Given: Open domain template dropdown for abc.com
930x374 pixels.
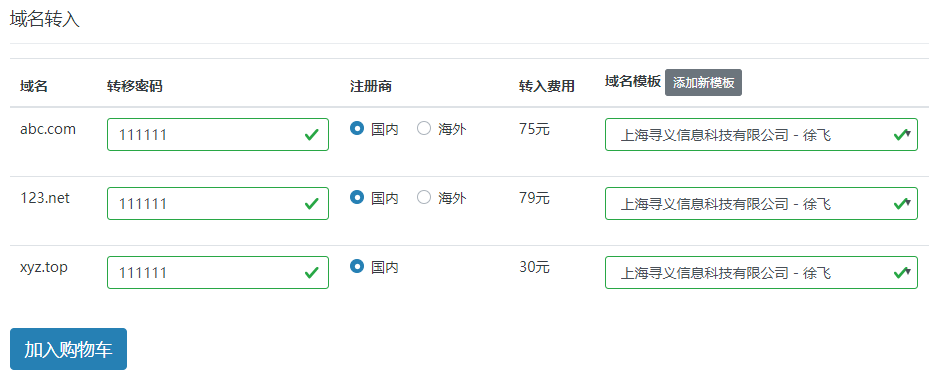Looking at the screenshot, I should 762,135.
